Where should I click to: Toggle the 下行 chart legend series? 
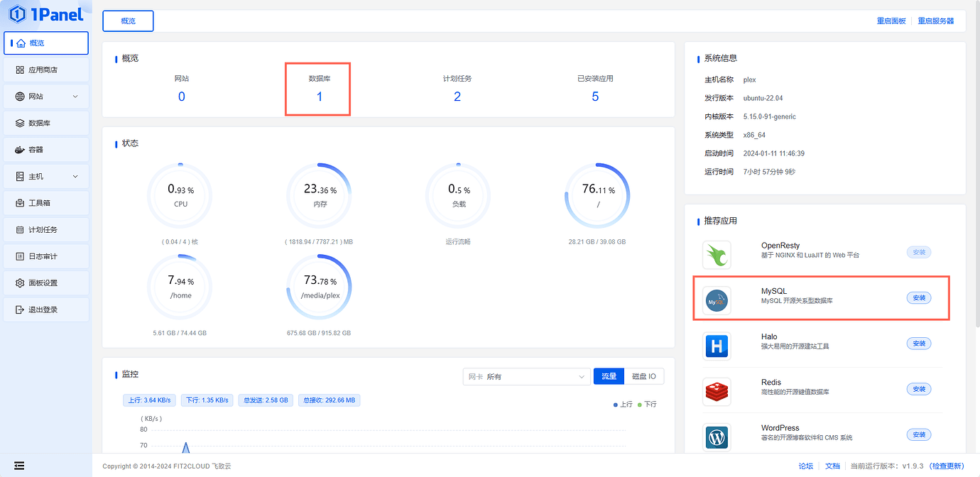click(x=647, y=405)
